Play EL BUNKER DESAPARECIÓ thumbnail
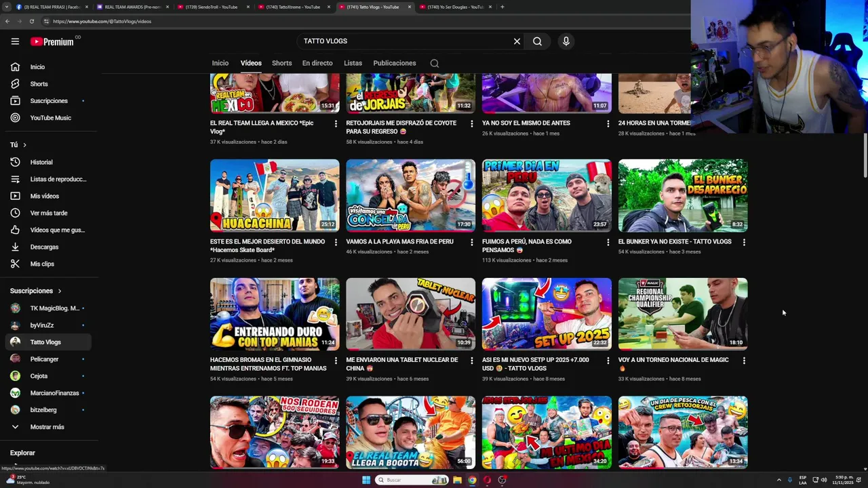 click(x=683, y=195)
